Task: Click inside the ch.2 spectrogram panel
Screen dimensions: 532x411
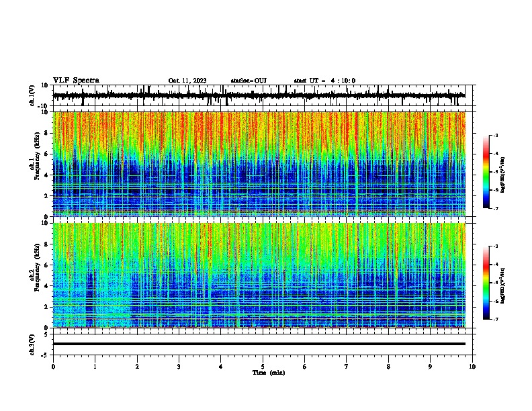Action: 259,275
